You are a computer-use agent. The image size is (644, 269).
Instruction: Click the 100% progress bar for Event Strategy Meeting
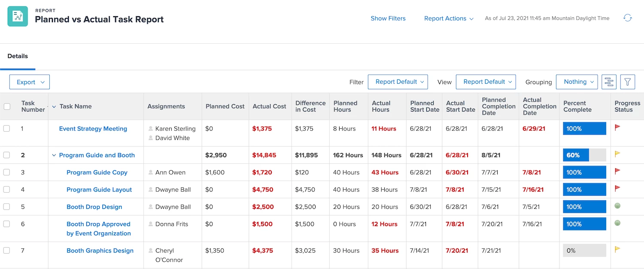point(584,129)
